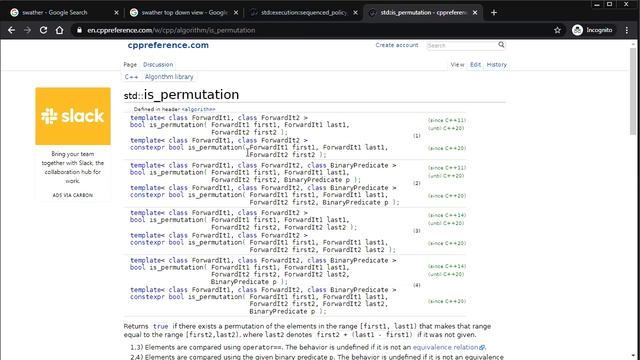Maximize the browser window
The height and width of the screenshot is (360, 640).
(609, 4)
